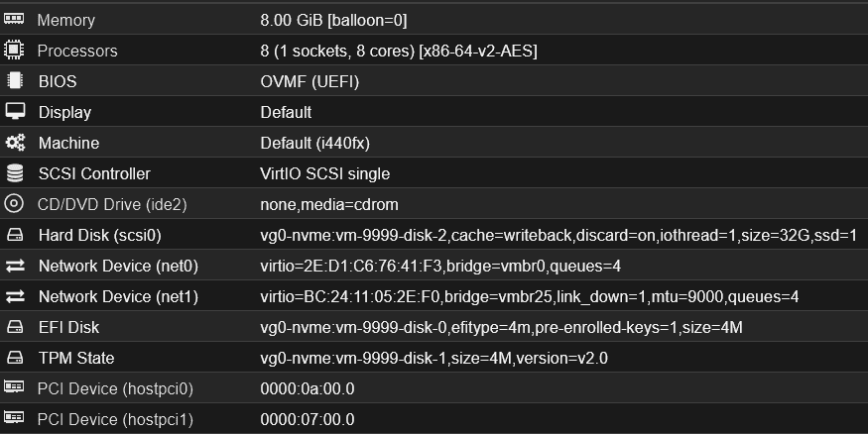This screenshot has width=868, height=434.
Task: Select the OVMF (UEFI) BIOS value
Action: [310, 81]
